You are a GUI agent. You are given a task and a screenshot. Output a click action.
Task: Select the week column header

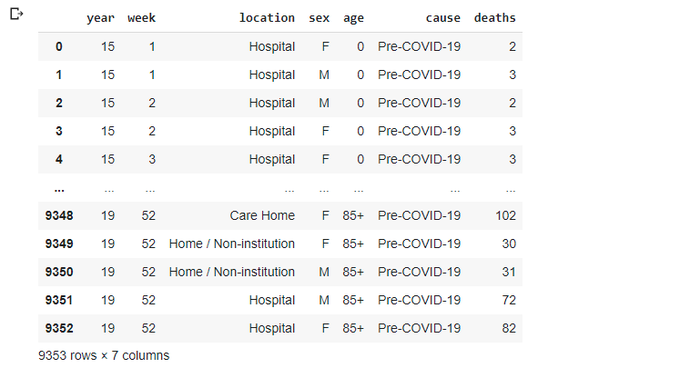click(141, 18)
